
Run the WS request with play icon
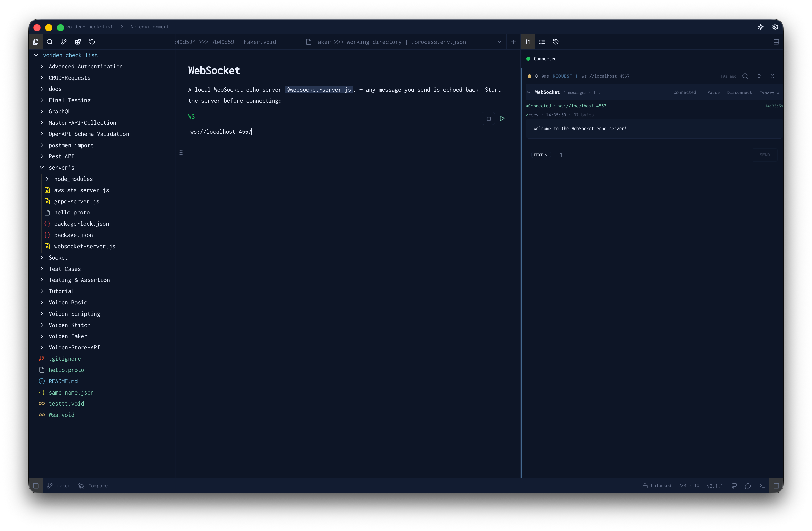coord(502,118)
